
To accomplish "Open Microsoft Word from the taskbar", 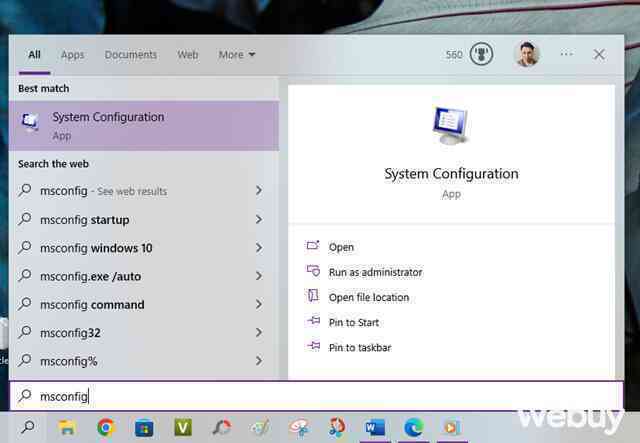I will (x=375, y=428).
